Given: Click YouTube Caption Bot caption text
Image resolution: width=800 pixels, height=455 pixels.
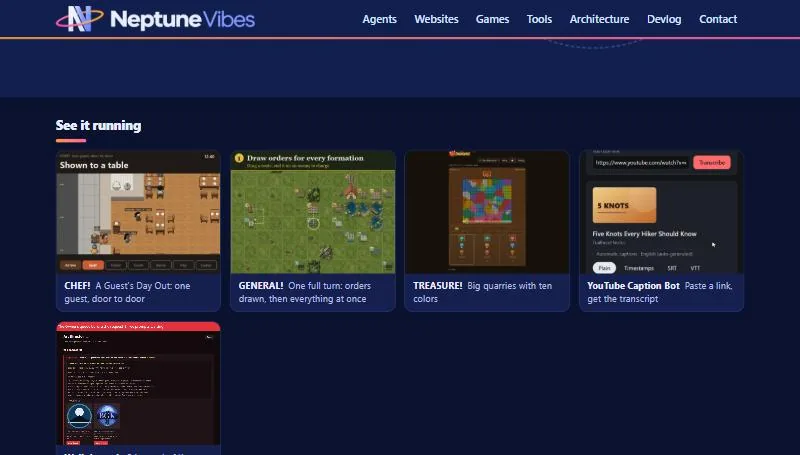Looking at the screenshot, I should (660, 292).
